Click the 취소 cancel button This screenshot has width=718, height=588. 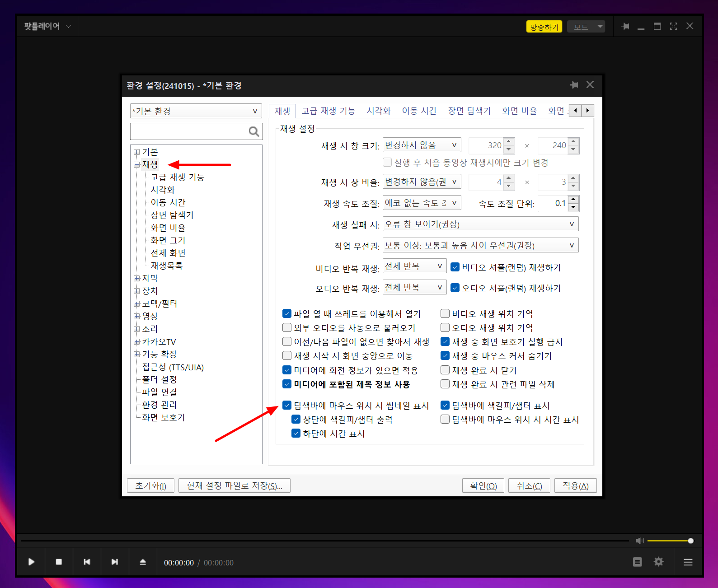pos(529,485)
